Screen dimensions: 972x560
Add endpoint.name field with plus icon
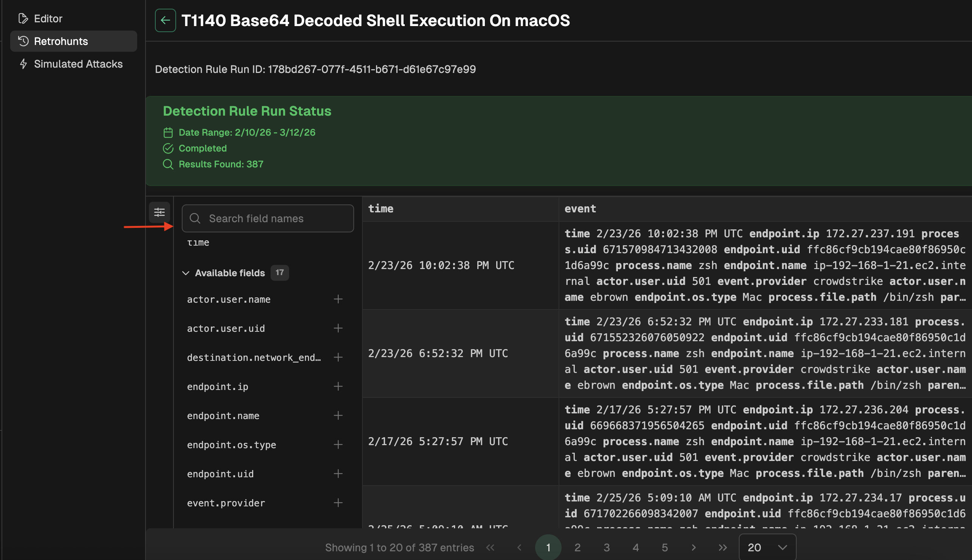pyautogui.click(x=338, y=416)
